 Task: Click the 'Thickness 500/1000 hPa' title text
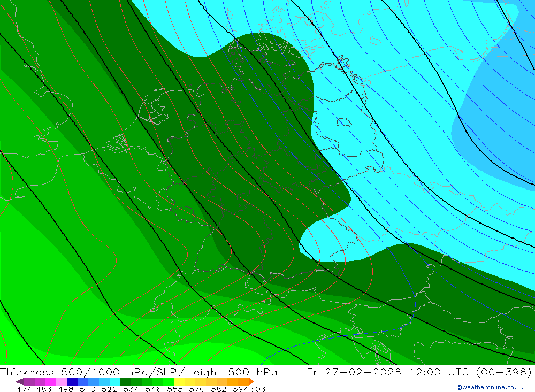pos(74,372)
